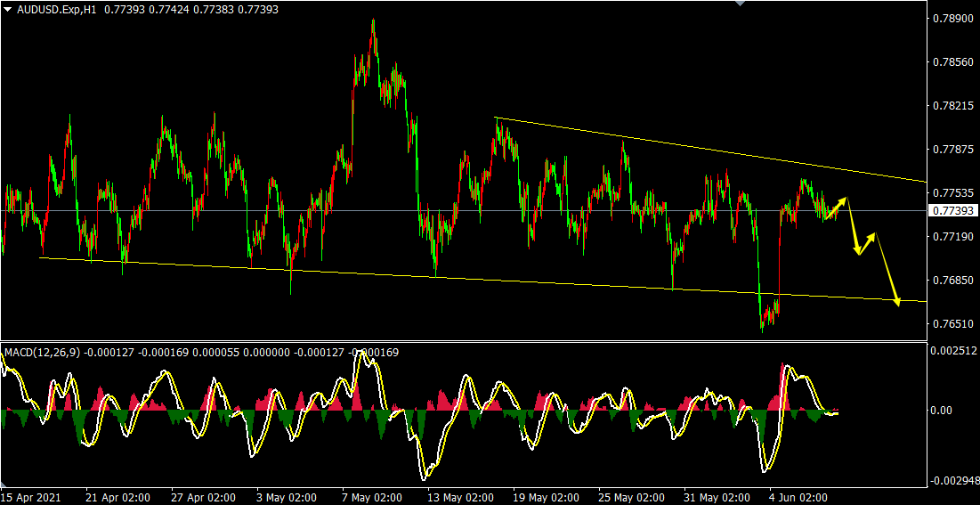Select the upper descending yellow trendline
Image resolution: width=980 pixels, height=505 pixels.
point(712,149)
